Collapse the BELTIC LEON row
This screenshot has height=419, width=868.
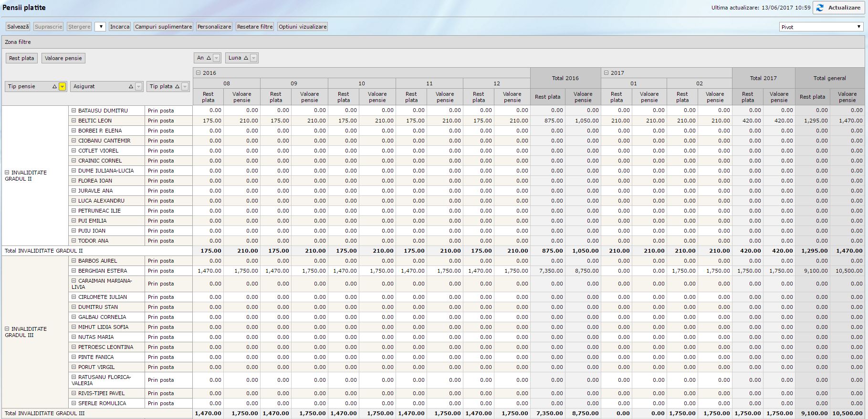click(x=74, y=121)
